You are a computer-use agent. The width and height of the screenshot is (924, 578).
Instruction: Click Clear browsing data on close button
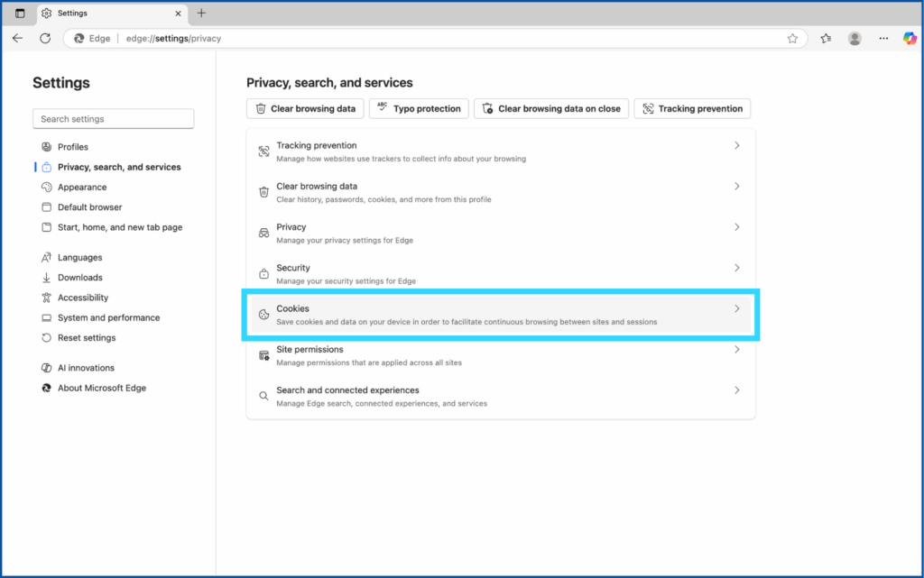(551, 109)
